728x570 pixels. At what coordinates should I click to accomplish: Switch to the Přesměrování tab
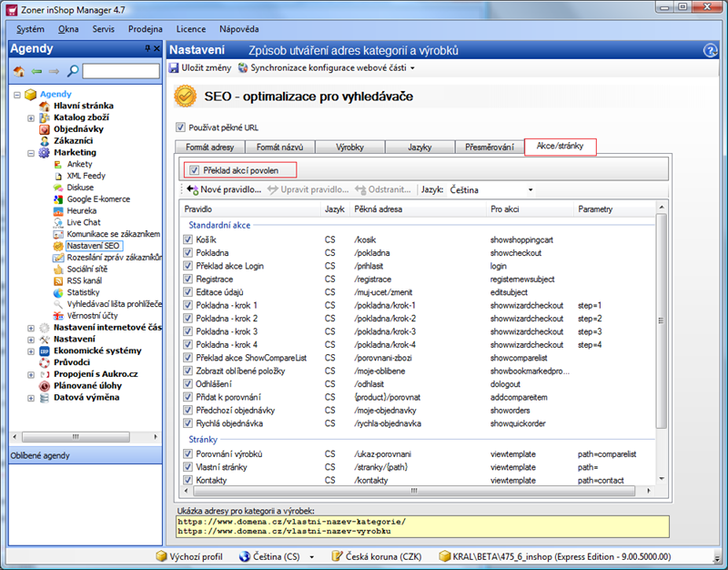(x=490, y=147)
